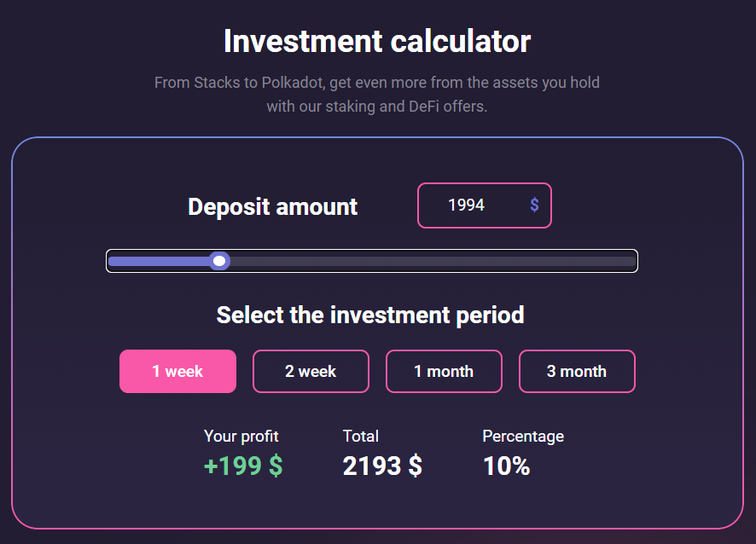Choose the 1 month staking period
Image resolution: width=756 pixels, height=544 pixels.
point(444,371)
